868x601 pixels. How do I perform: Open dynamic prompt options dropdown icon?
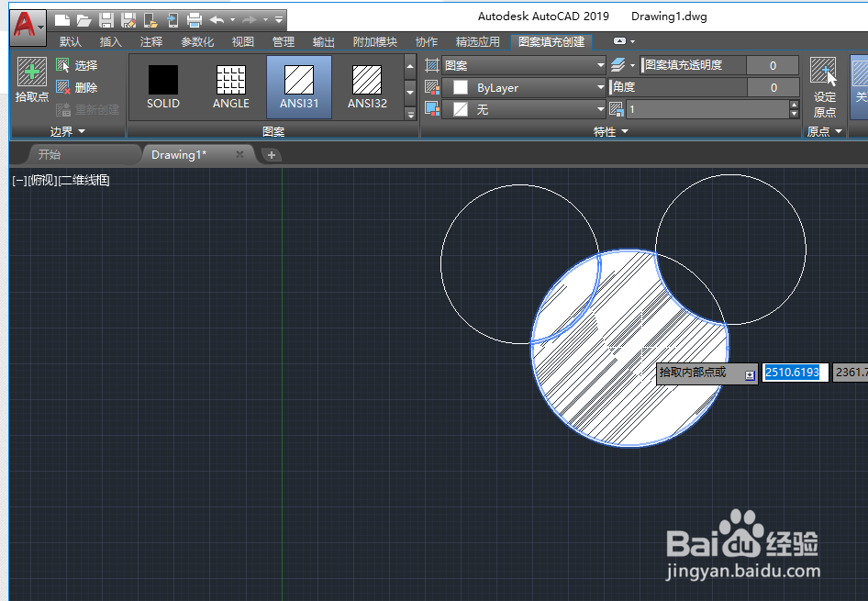coord(750,375)
